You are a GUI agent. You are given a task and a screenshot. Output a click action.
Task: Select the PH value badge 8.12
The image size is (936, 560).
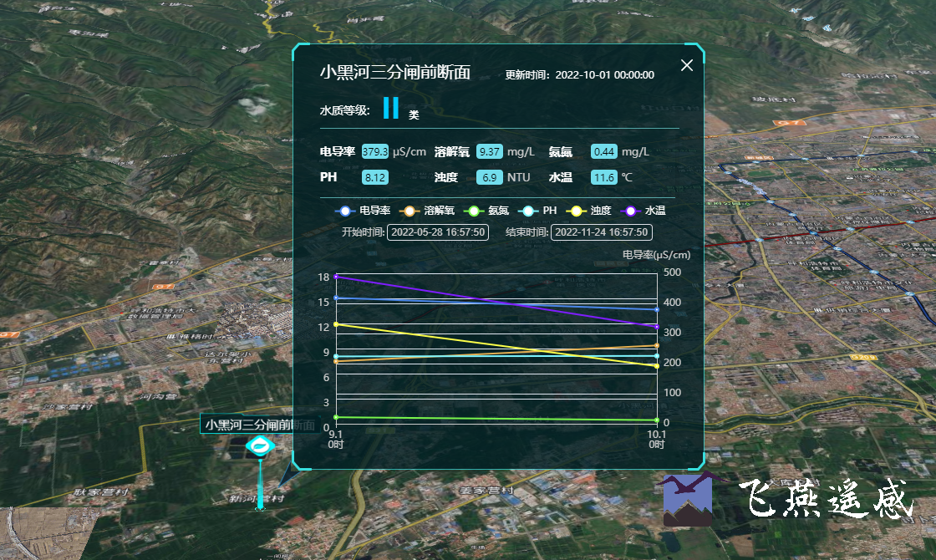pos(375,177)
